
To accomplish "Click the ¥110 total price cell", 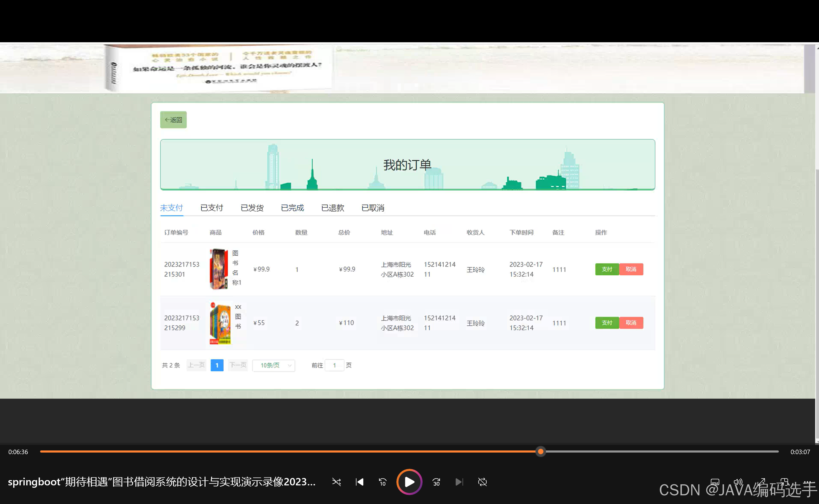I will [346, 323].
